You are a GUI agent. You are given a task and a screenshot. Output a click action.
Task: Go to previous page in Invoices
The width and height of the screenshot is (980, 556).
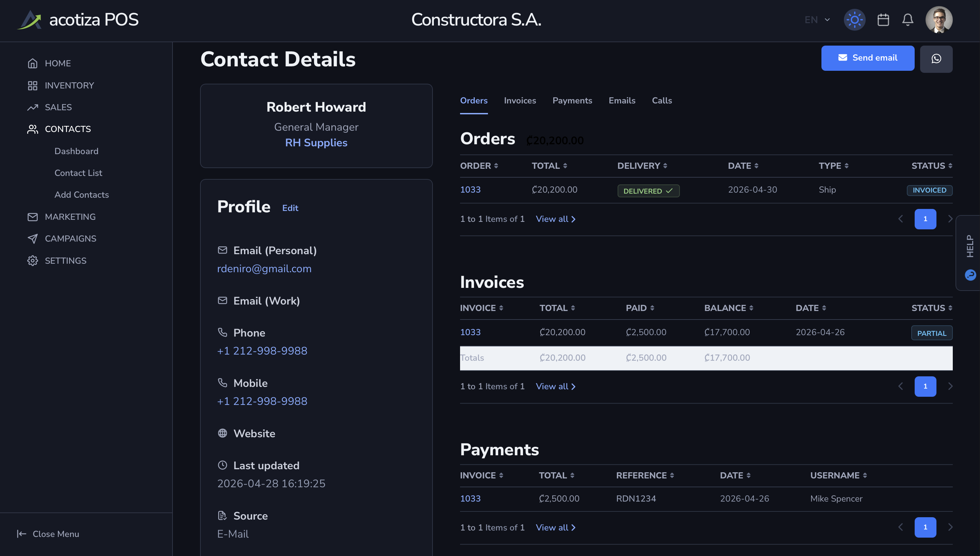901,386
